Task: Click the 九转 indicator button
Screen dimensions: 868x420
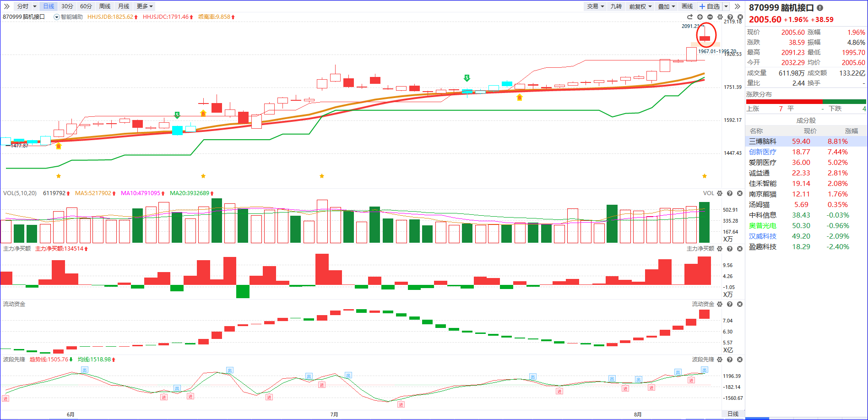Action: (616, 6)
